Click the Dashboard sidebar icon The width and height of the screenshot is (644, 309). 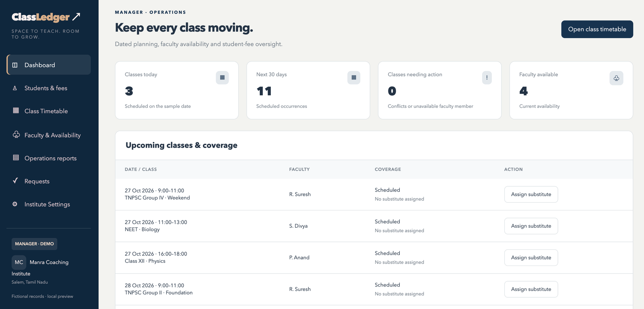pyautogui.click(x=15, y=65)
